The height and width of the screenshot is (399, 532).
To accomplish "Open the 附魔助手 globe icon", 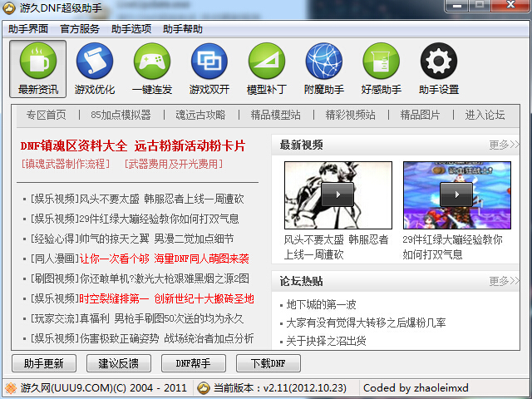I will pyautogui.click(x=324, y=61).
